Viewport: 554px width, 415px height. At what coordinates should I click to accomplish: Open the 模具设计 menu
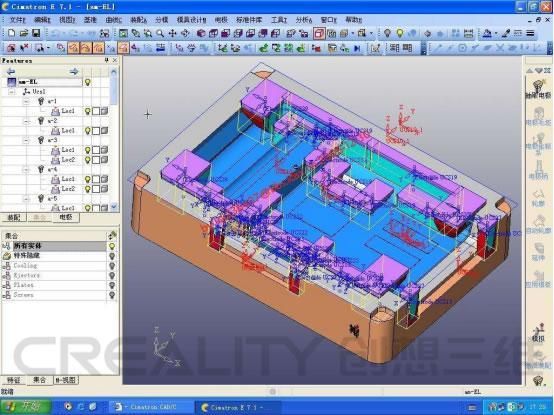point(191,20)
